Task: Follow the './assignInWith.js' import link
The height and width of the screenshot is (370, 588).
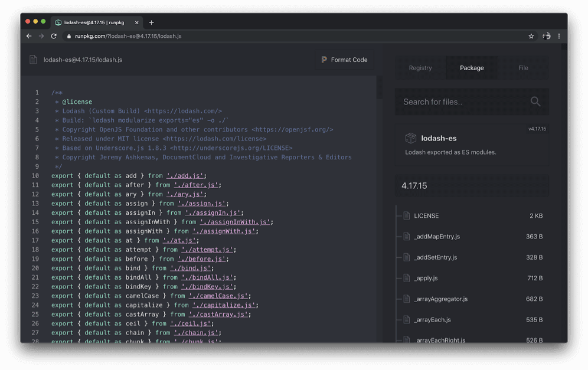Action: pyautogui.click(x=235, y=222)
